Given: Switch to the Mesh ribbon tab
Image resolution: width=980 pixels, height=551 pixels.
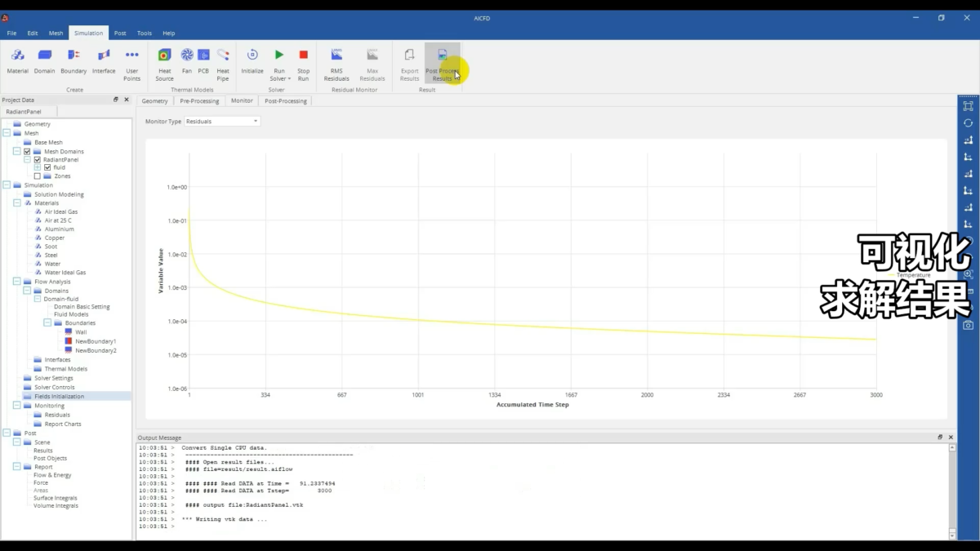Looking at the screenshot, I should (x=56, y=33).
